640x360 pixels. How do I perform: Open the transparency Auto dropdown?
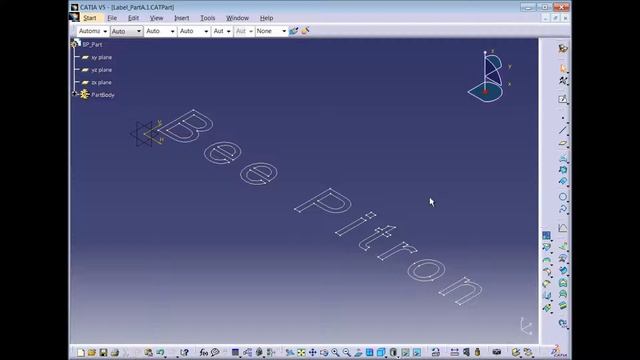coord(127,31)
